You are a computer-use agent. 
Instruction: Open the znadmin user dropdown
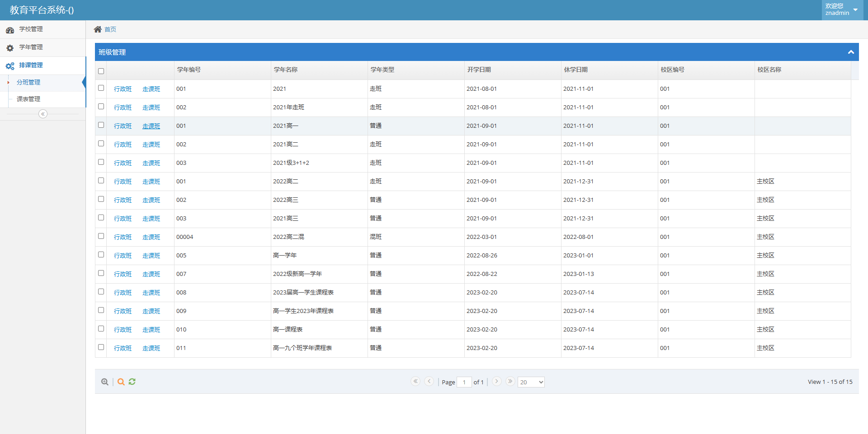pyautogui.click(x=843, y=9)
